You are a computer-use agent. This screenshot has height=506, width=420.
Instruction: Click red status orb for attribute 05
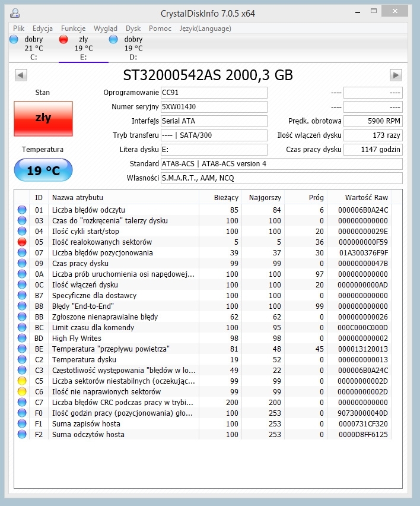(22, 242)
